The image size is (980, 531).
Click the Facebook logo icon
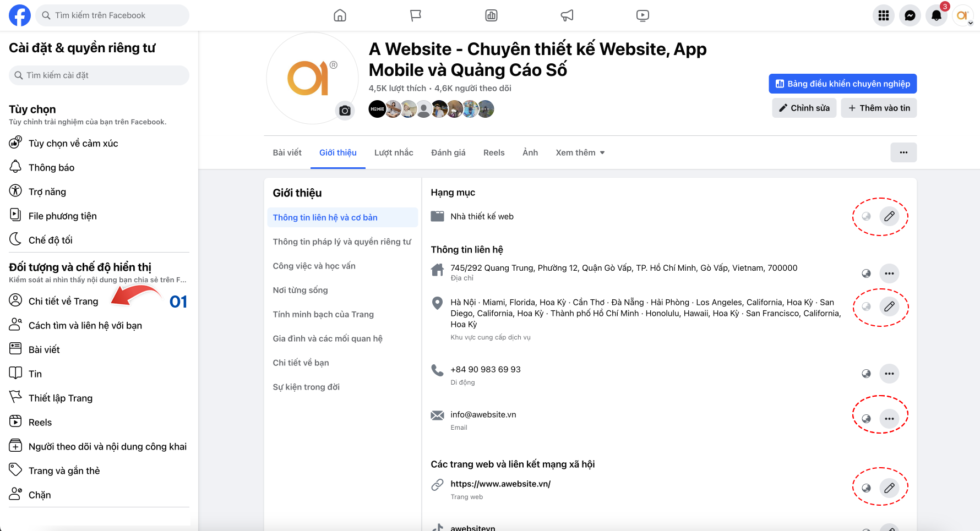click(20, 15)
